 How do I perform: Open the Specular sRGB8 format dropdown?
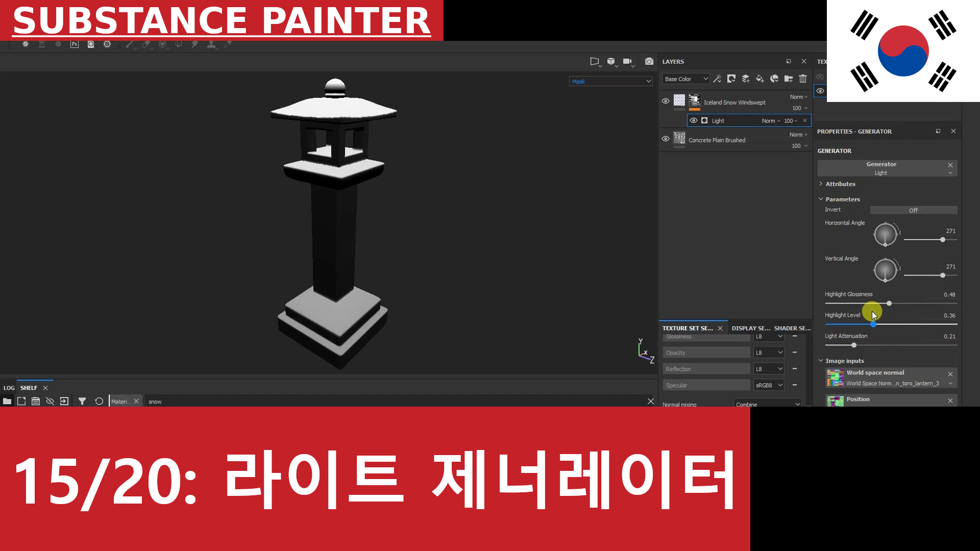769,385
